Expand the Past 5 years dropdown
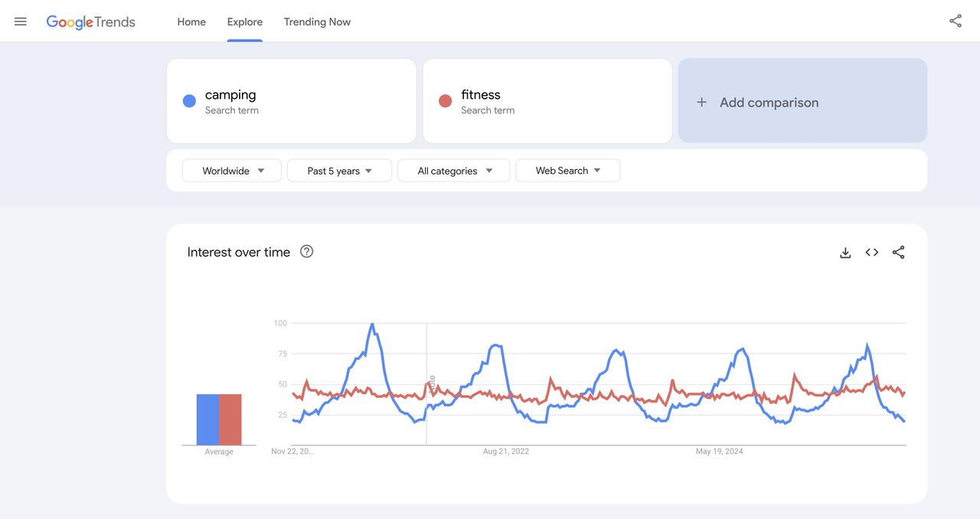This screenshot has height=519, width=980. 339,171
